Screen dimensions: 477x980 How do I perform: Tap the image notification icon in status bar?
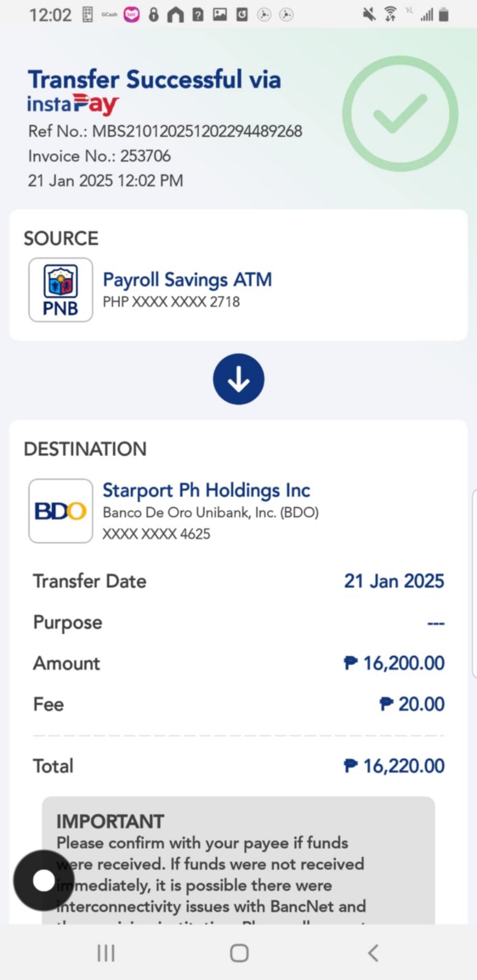(219, 15)
